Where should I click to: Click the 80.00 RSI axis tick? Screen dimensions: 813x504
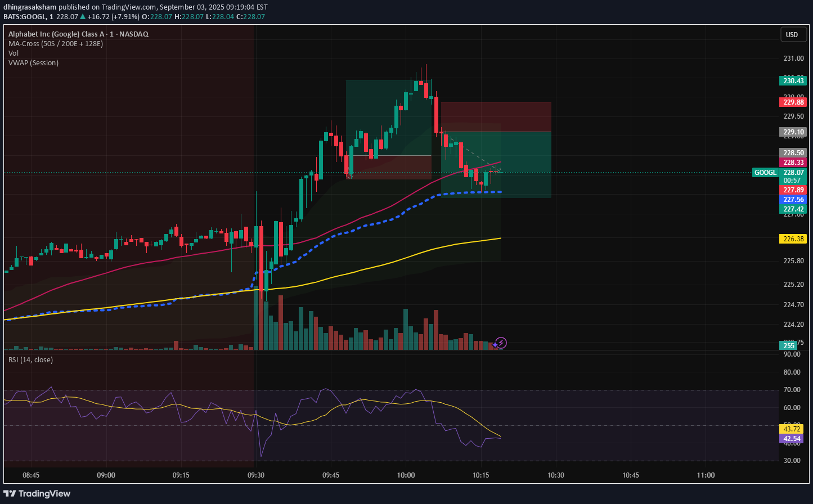coord(792,372)
